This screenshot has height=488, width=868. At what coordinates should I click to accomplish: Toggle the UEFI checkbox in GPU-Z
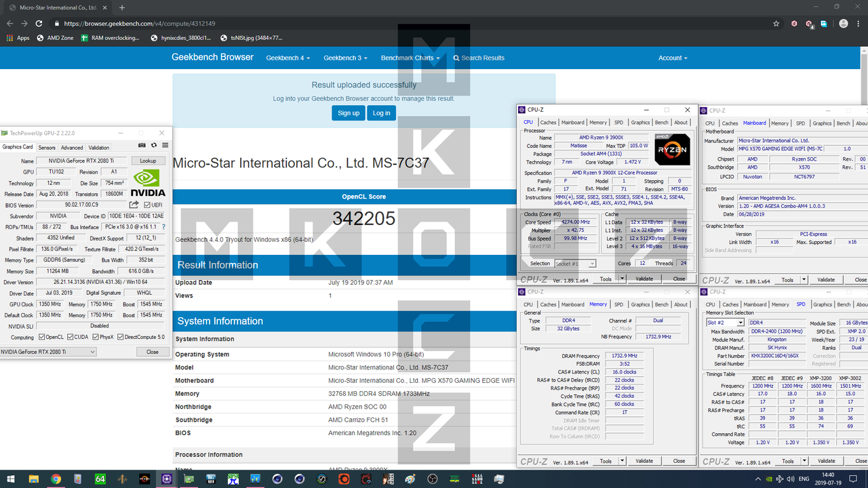point(147,205)
